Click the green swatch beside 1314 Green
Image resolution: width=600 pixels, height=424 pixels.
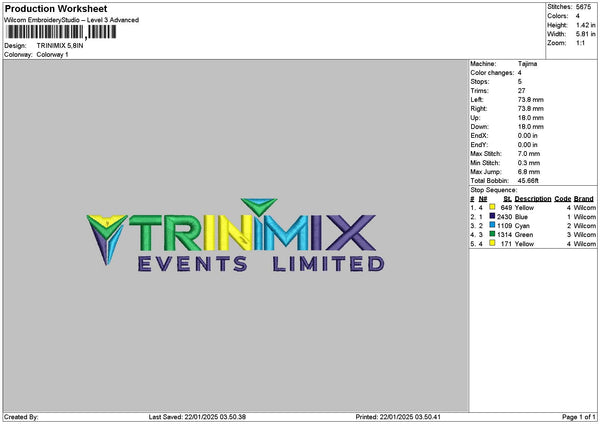[492, 234]
